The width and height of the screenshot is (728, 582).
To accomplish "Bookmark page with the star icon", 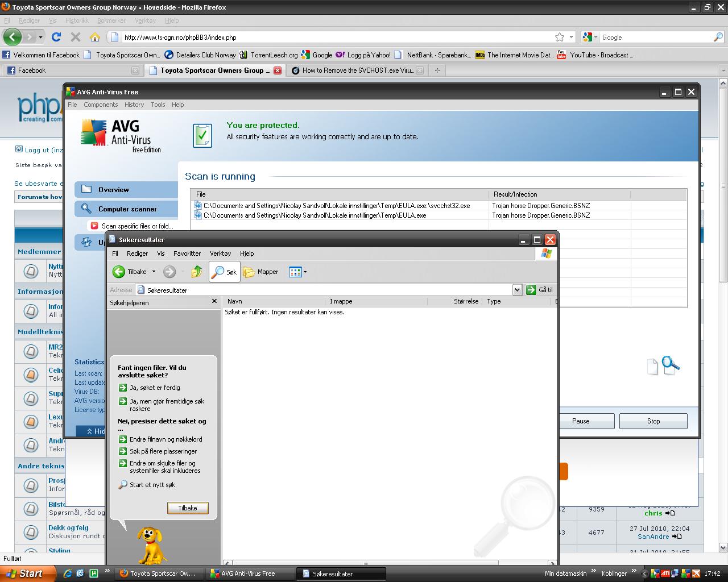I will [560, 37].
